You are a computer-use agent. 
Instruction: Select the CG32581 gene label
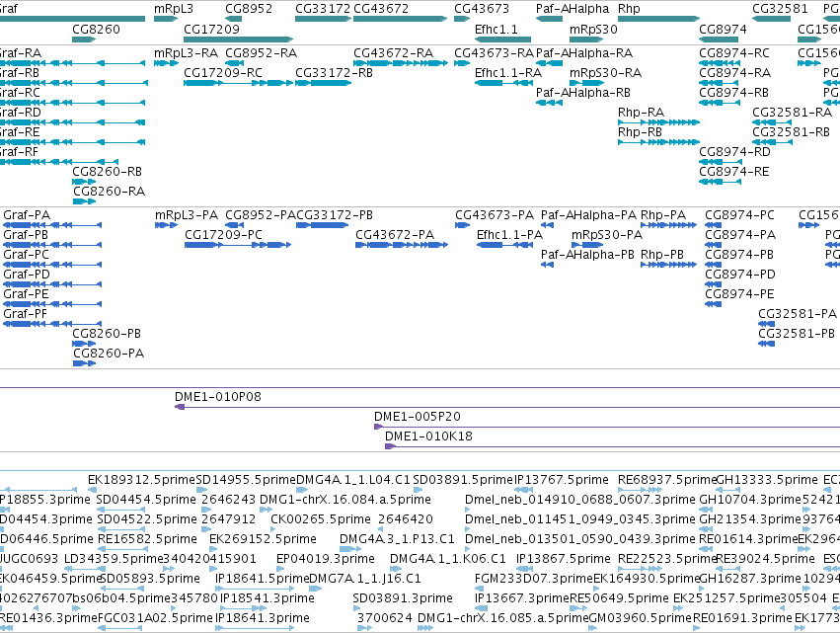780,9
